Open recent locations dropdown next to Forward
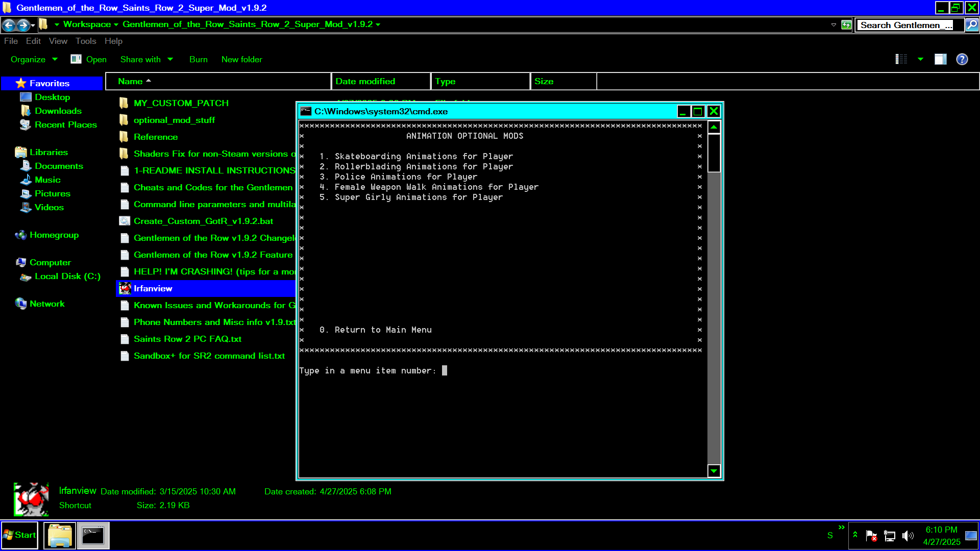Viewport: 980px width, 551px height. click(33, 25)
